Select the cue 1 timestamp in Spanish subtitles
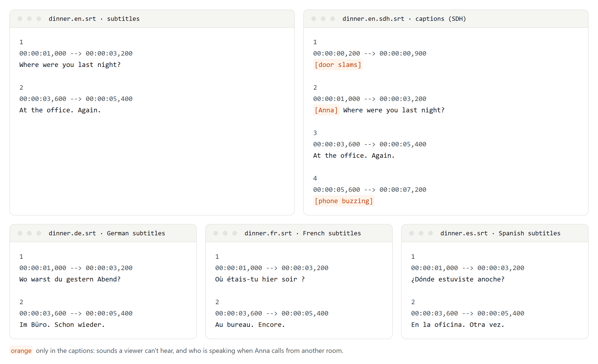598x364 pixels. (468, 268)
